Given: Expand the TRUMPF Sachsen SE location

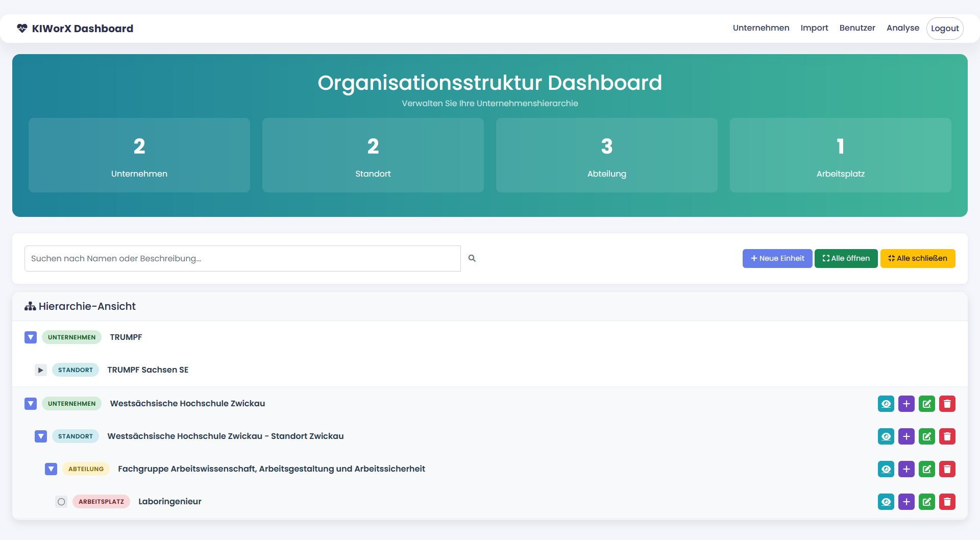Looking at the screenshot, I should (x=41, y=370).
